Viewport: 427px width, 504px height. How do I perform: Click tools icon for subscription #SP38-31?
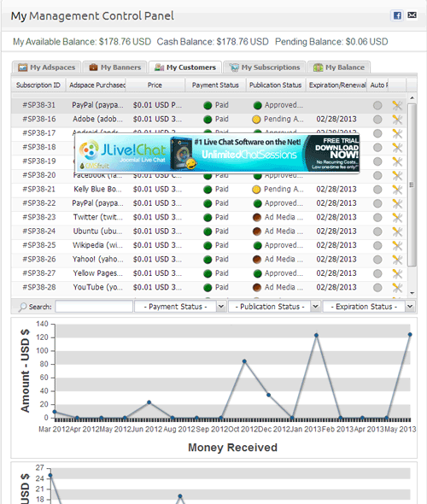click(397, 105)
